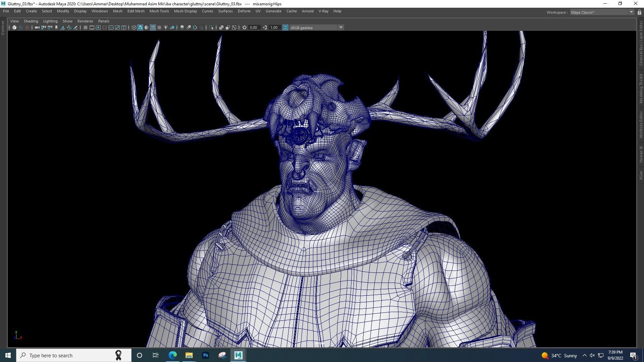
Task: Open the panel Shading menu
Action: tap(31, 21)
